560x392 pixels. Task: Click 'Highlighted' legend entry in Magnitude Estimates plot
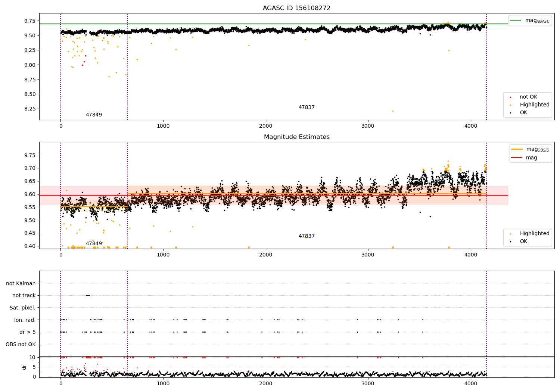point(535,233)
